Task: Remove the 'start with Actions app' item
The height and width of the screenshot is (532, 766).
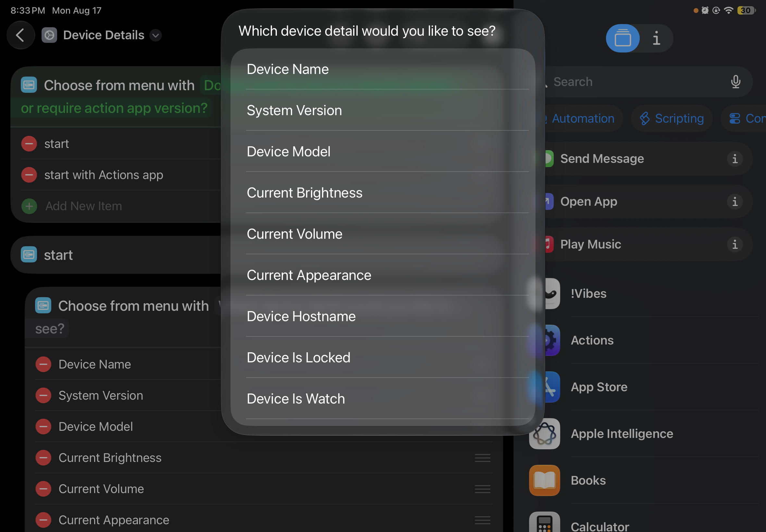Action: pyautogui.click(x=29, y=175)
